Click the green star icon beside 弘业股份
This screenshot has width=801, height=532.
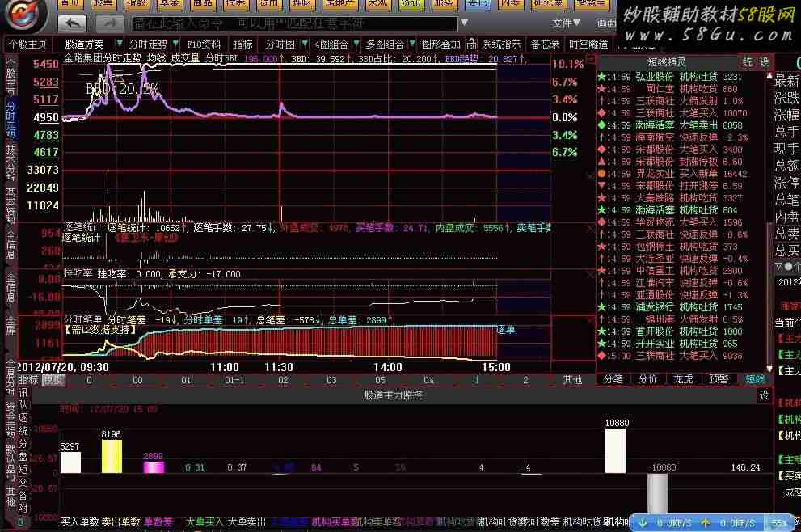602,77
